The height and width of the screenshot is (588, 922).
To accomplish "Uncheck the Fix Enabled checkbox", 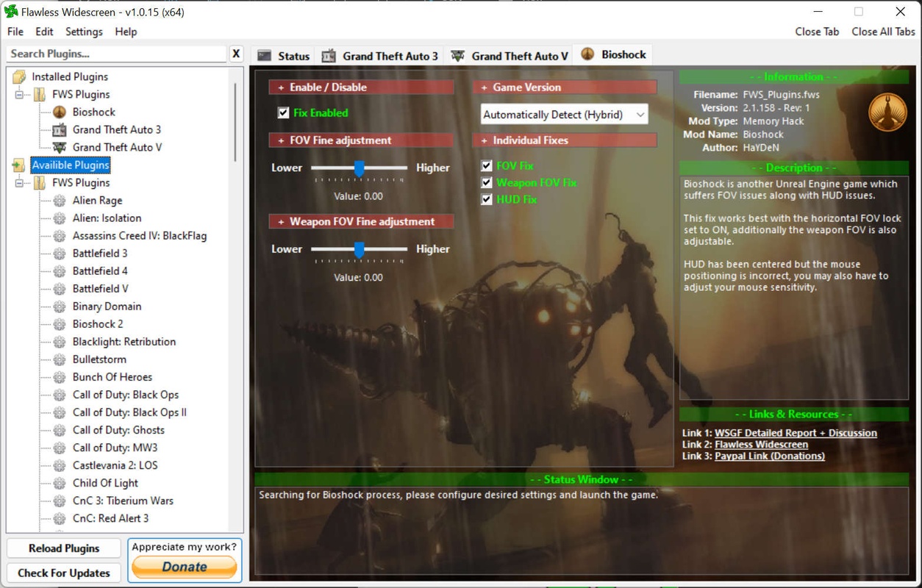I will pos(283,112).
